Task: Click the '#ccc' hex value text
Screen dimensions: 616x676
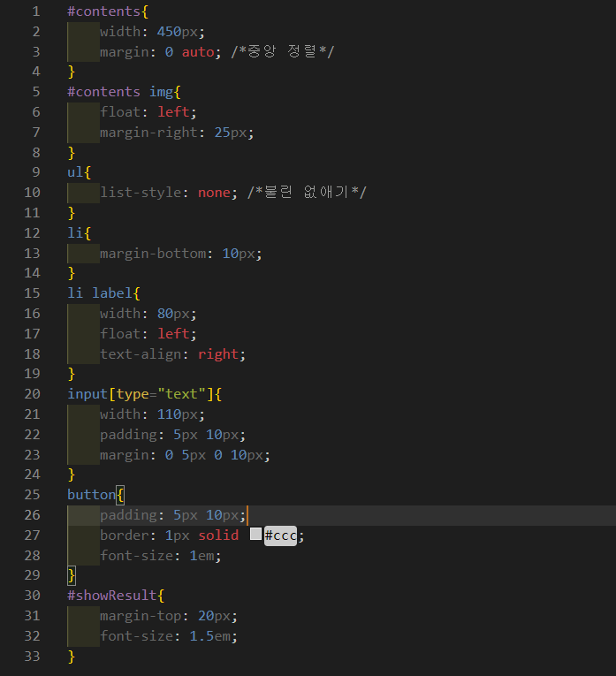Action: point(281,535)
